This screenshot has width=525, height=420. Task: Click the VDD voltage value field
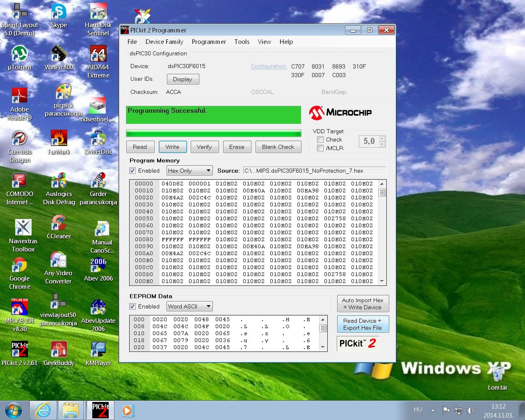(369, 142)
